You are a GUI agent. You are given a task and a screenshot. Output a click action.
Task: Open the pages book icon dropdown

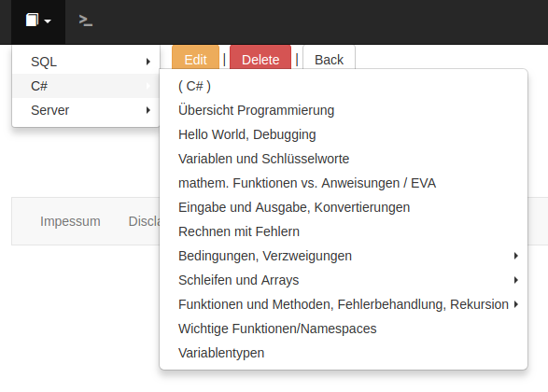coord(38,21)
